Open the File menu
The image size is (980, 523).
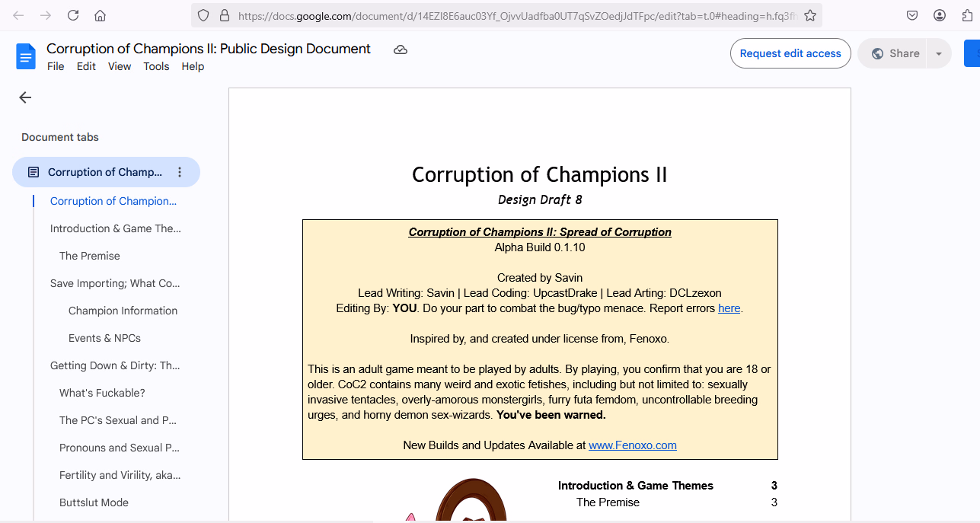pyautogui.click(x=56, y=66)
